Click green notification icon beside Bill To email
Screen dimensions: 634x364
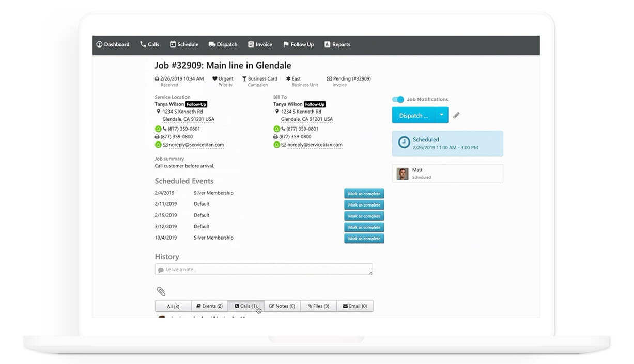tap(277, 145)
